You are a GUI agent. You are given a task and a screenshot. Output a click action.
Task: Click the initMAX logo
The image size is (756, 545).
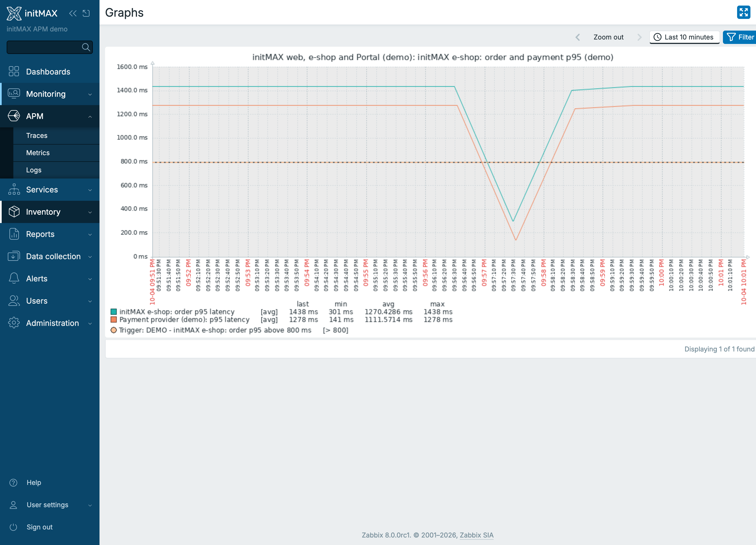coord(32,13)
